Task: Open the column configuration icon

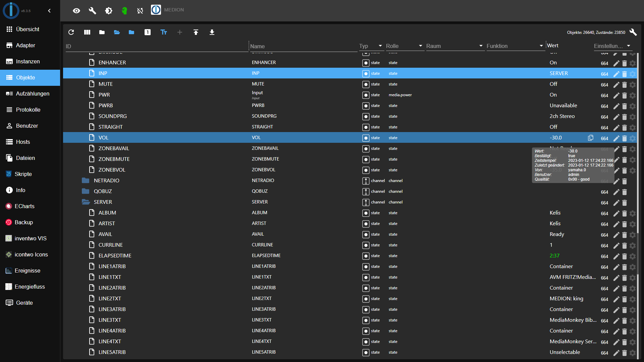Action: (87, 32)
